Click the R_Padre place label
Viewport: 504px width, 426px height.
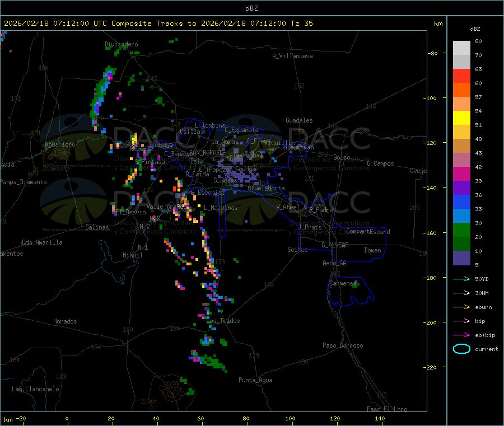[321, 210]
